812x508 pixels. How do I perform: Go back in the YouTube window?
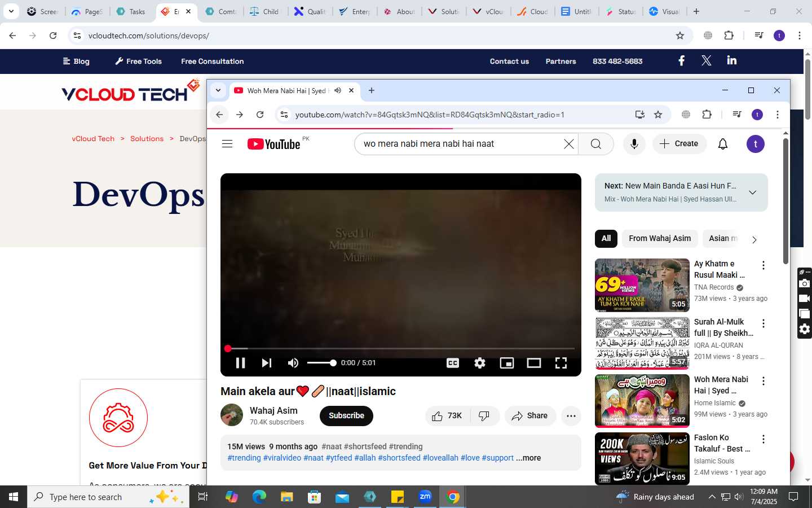(219, 115)
